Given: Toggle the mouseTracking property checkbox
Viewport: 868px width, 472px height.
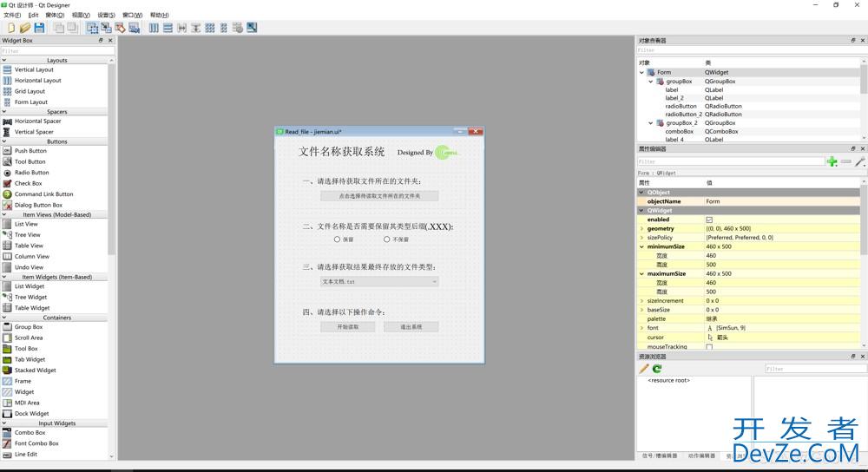Looking at the screenshot, I should tap(709, 347).
